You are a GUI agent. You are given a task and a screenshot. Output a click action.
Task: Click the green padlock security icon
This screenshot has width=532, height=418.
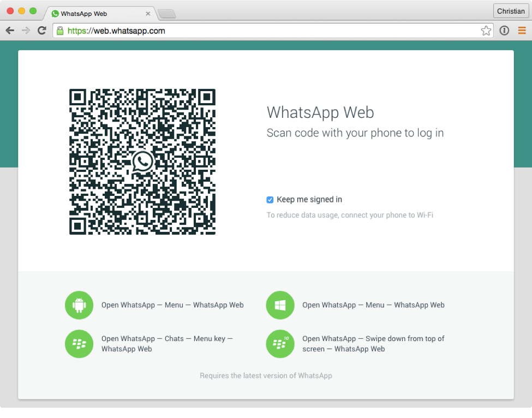(x=60, y=31)
